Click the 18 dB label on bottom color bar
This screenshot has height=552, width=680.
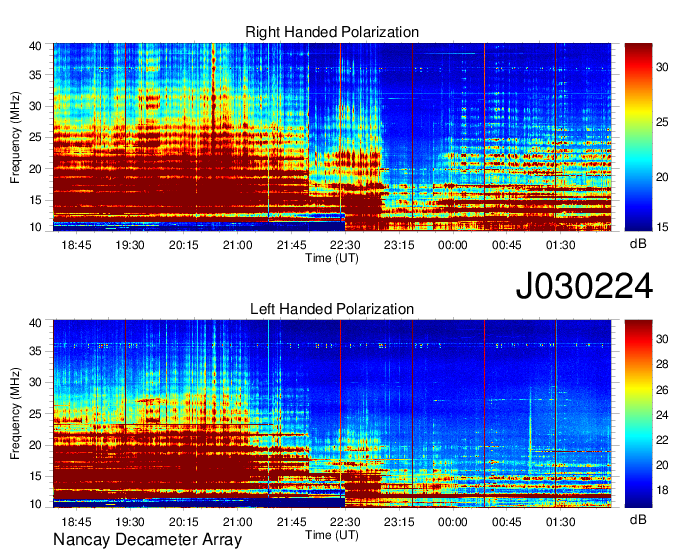pyautogui.click(x=662, y=490)
